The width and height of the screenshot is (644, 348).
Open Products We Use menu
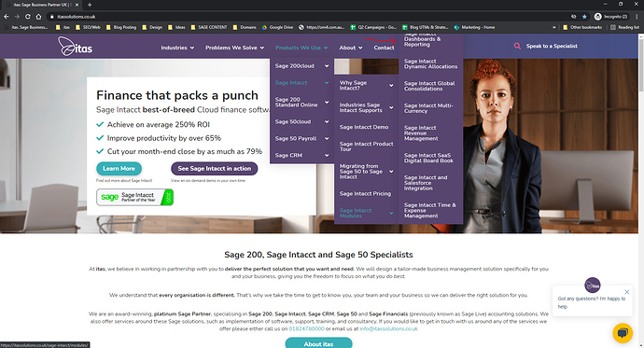tap(301, 48)
